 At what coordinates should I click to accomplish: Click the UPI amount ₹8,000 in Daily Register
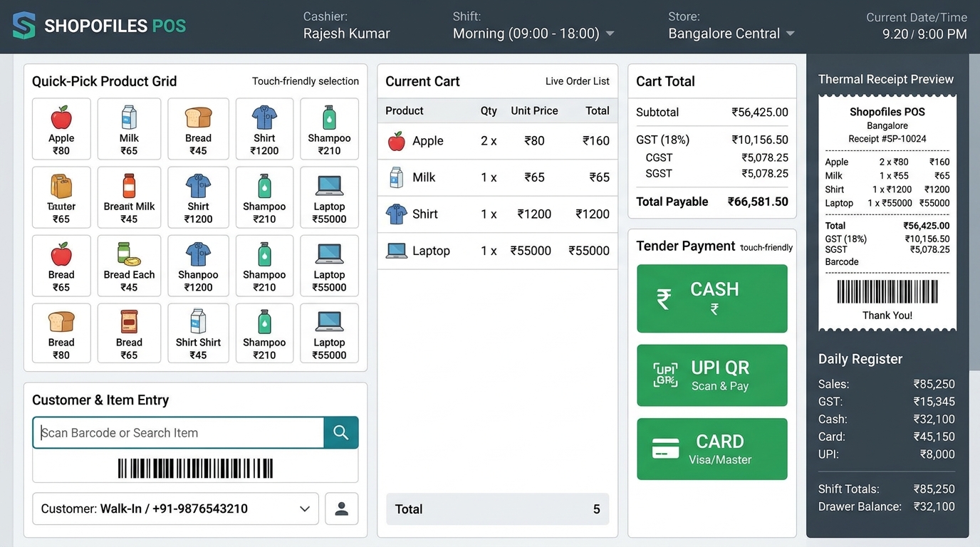tap(937, 454)
